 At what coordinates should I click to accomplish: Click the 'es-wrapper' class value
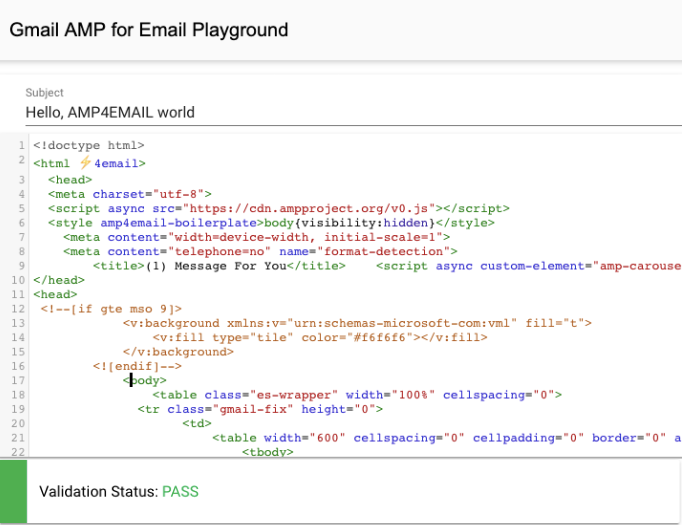point(294,395)
